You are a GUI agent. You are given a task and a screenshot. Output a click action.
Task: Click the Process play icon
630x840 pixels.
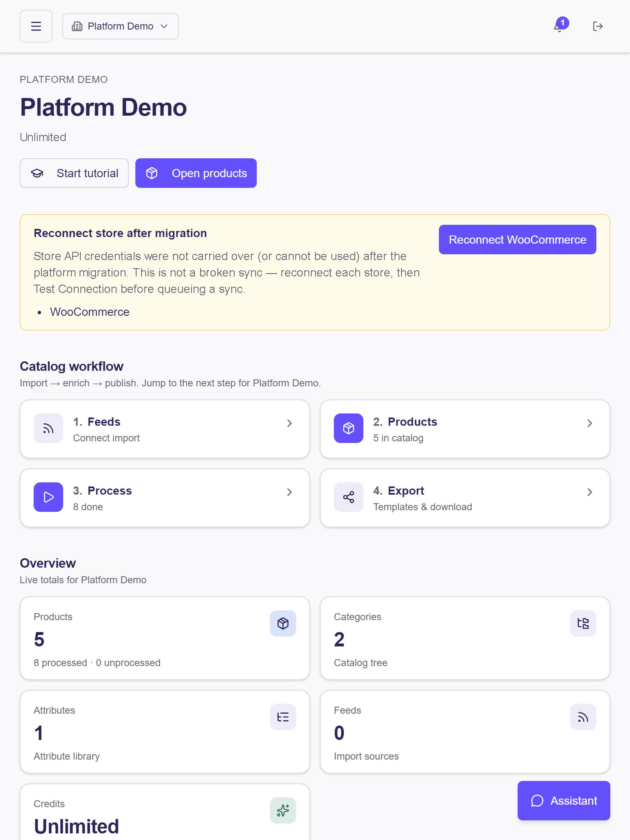[48, 497]
